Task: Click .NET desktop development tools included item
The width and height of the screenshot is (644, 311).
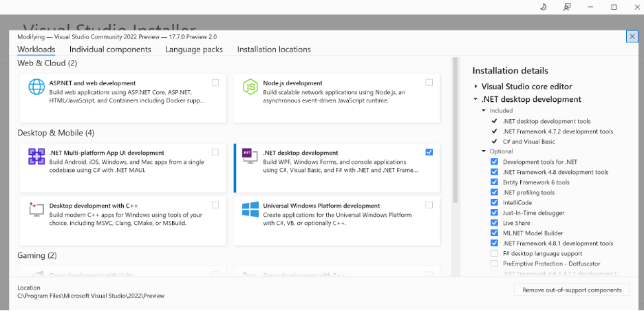Action: (x=547, y=121)
